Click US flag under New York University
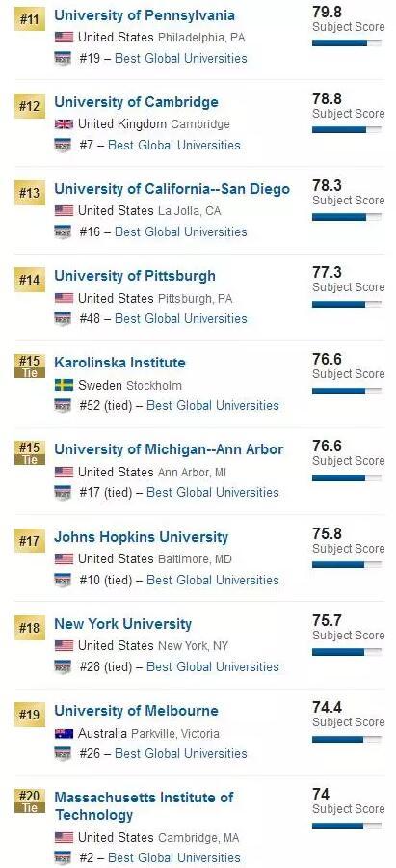The image size is (396, 868). point(65,645)
